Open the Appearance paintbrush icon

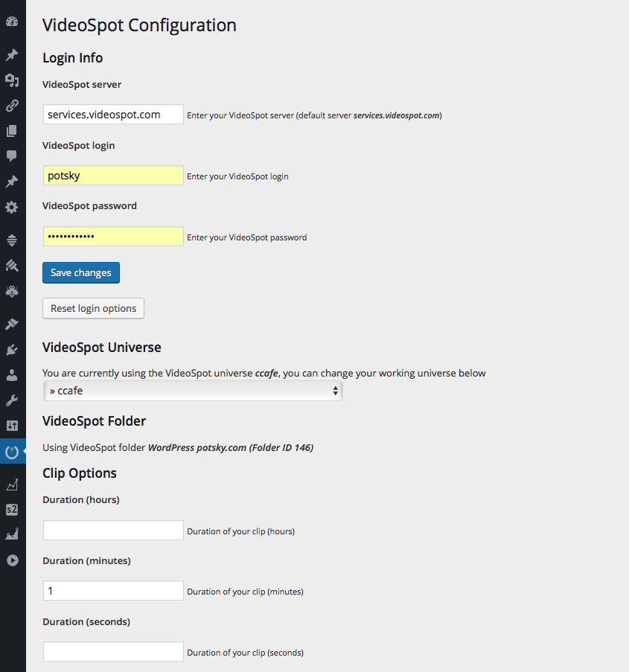12,324
